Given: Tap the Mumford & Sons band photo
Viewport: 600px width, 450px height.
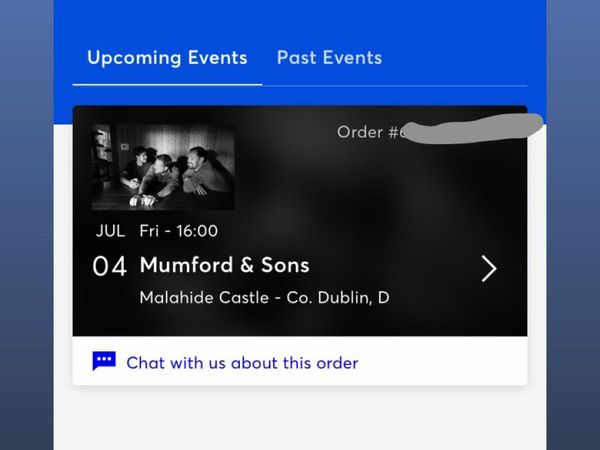Looking at the screenshot, I should (163, 167).
